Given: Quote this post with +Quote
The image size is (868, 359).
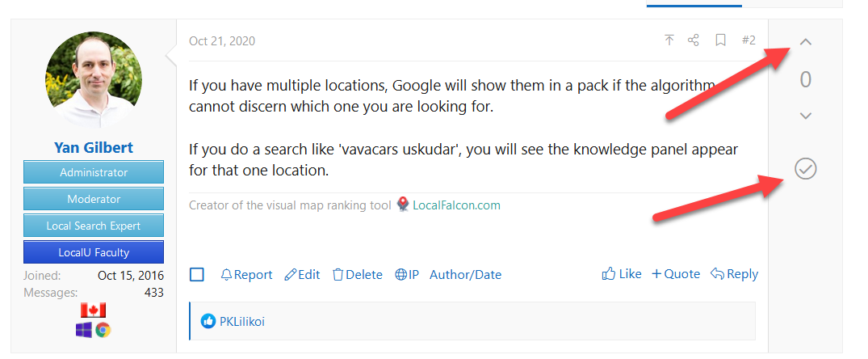Looking at the screenshot, I should (x=676, y=273).
